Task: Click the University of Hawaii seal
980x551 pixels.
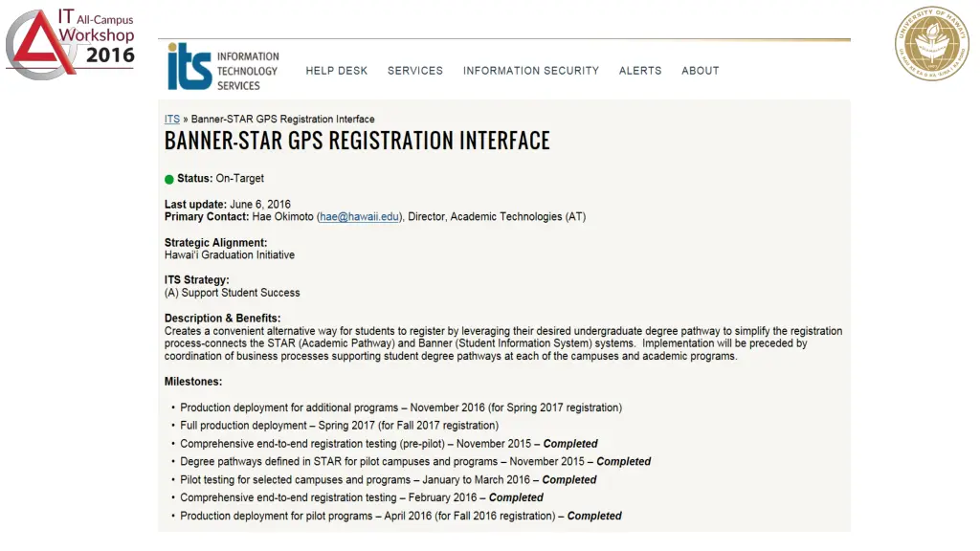Action: click(x=931, y=43)
